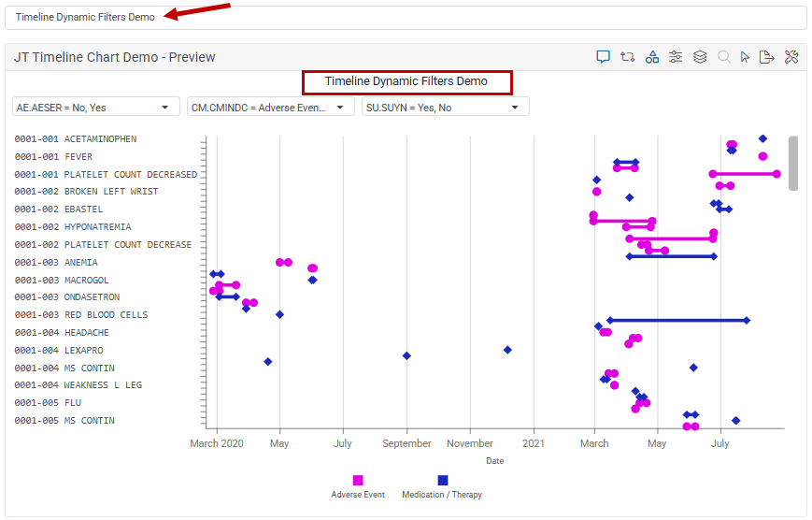Select the 0001-004 LEXAPRO row label
Viewport: 812px width, 520px height.
[59, 351]
